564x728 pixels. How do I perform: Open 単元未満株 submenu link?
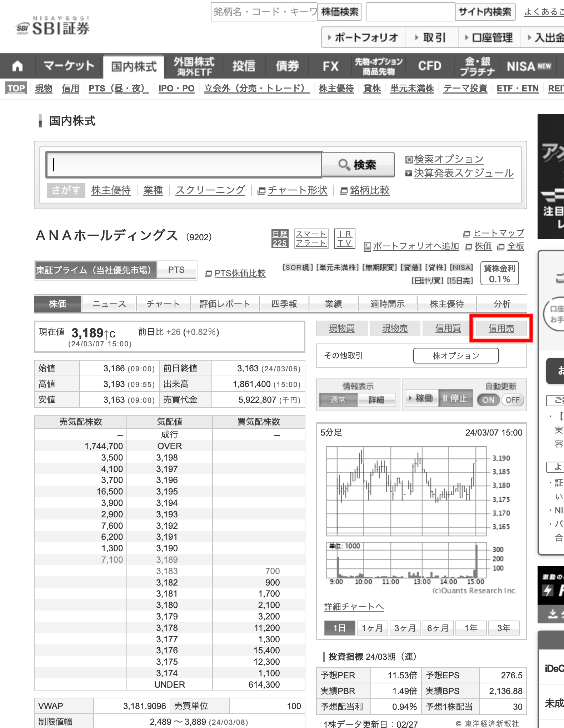[412, 88]
